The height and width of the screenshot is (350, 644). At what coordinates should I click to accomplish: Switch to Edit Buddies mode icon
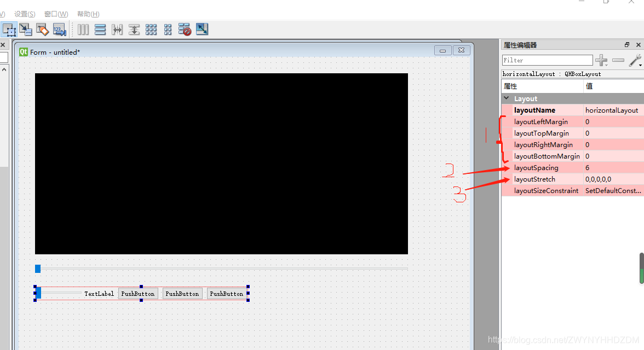click(x=42, y=30)
